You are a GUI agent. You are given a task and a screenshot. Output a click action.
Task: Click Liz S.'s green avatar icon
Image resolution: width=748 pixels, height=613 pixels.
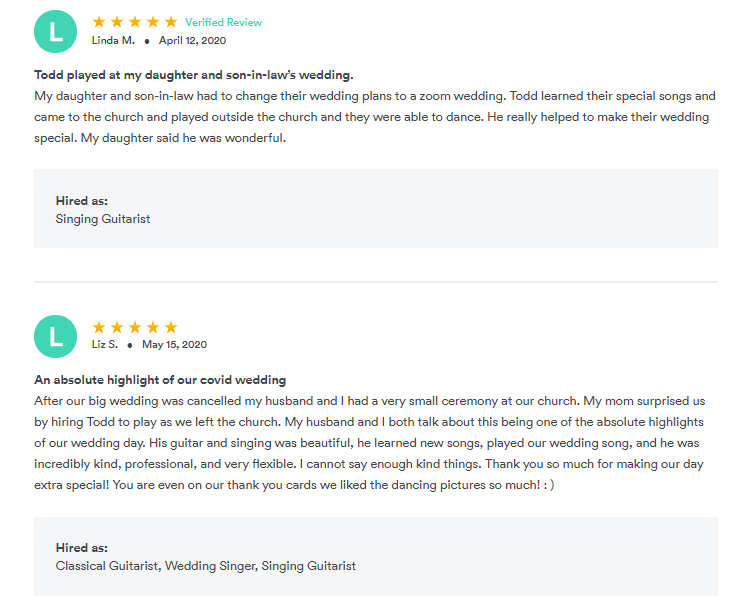[55, 336]
